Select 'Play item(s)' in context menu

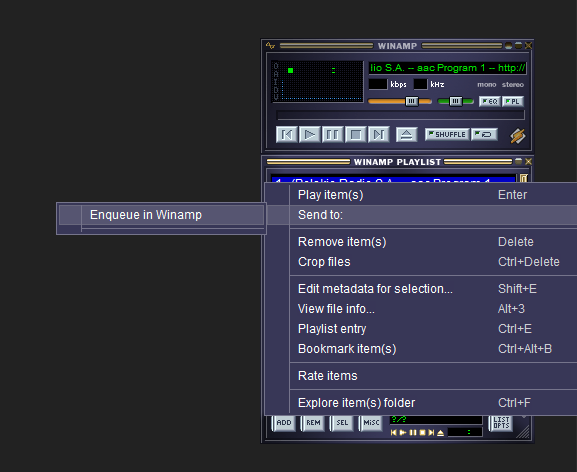(421, 195)
